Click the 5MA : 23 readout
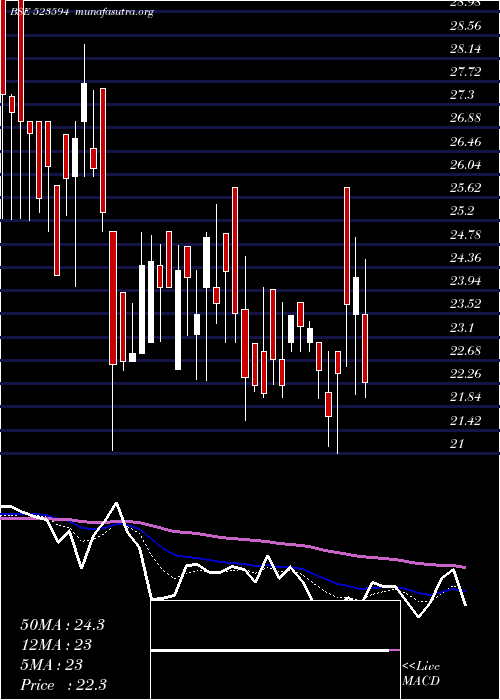The width and height of the screenshot is (500, 700). click(x=52, y=665)
